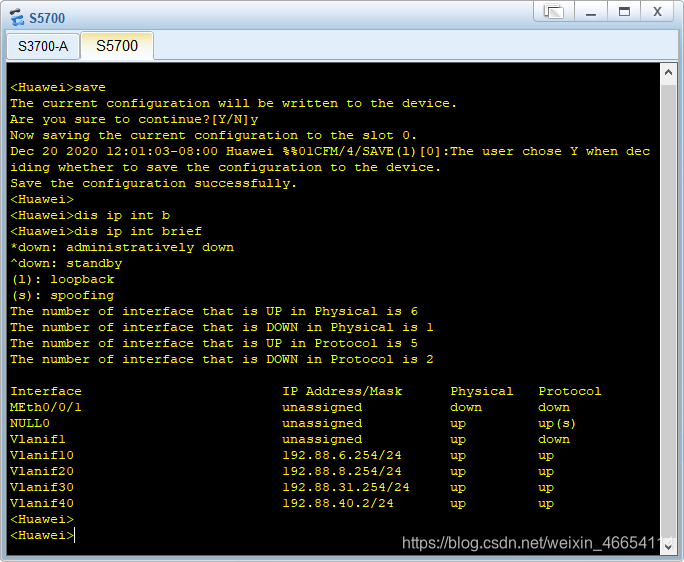684x562 pixels.
Task: Click IP address 192.88.8.254/24
Action: 342,471
